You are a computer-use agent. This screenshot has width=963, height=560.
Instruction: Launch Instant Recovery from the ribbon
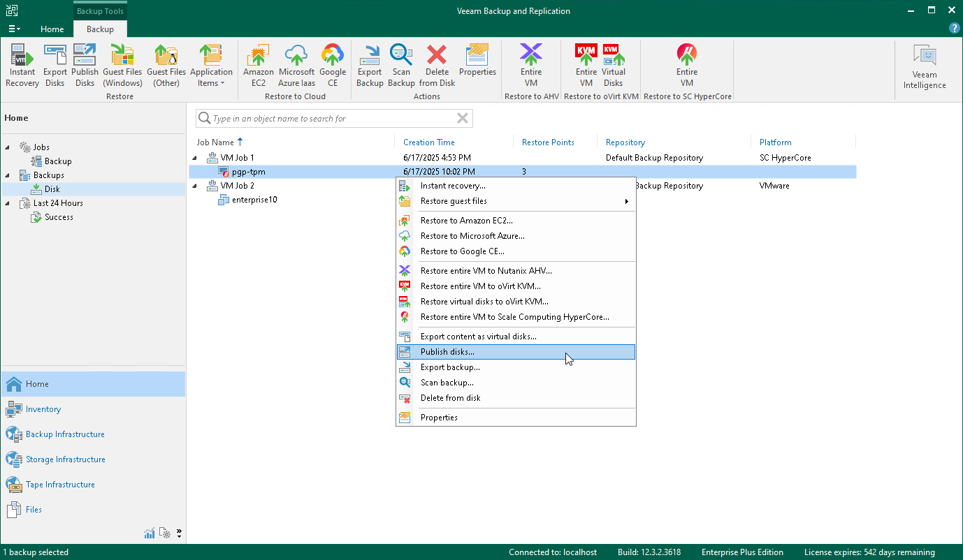22,66
